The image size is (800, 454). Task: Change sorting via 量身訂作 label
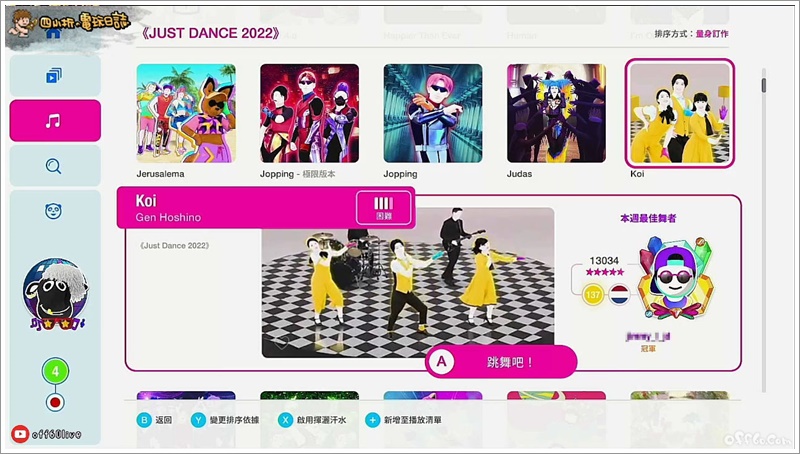(x=712, y=34)
